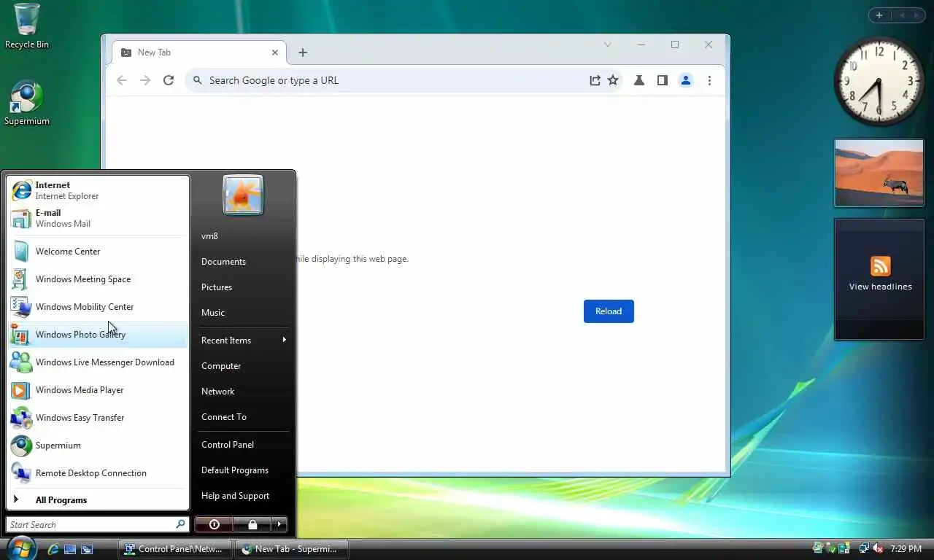Select the New Tab browser tab
Image resolution: width=934 pixels, height=560 pixels.
(x=200, y=52)
